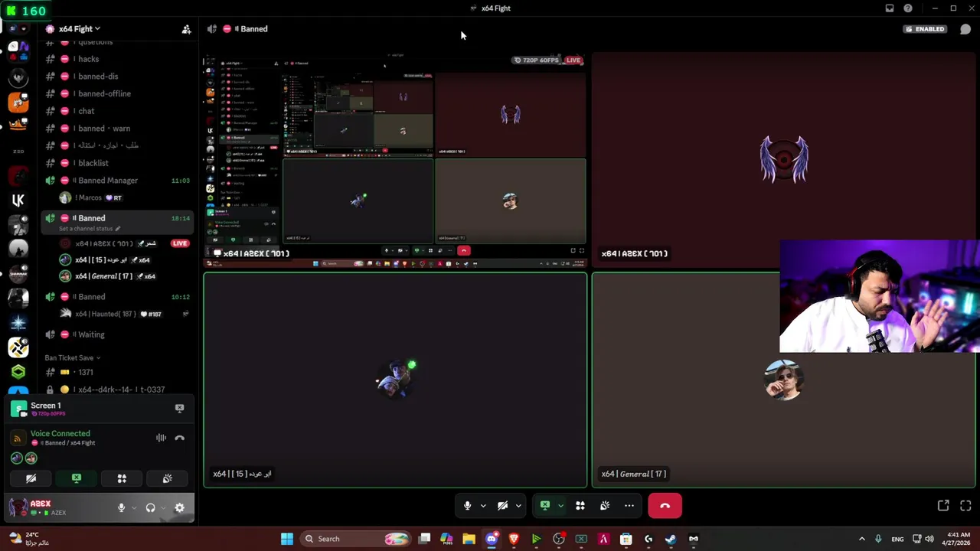
Task: Select the x64 | General [17] video tile
Action: (783, 380)
